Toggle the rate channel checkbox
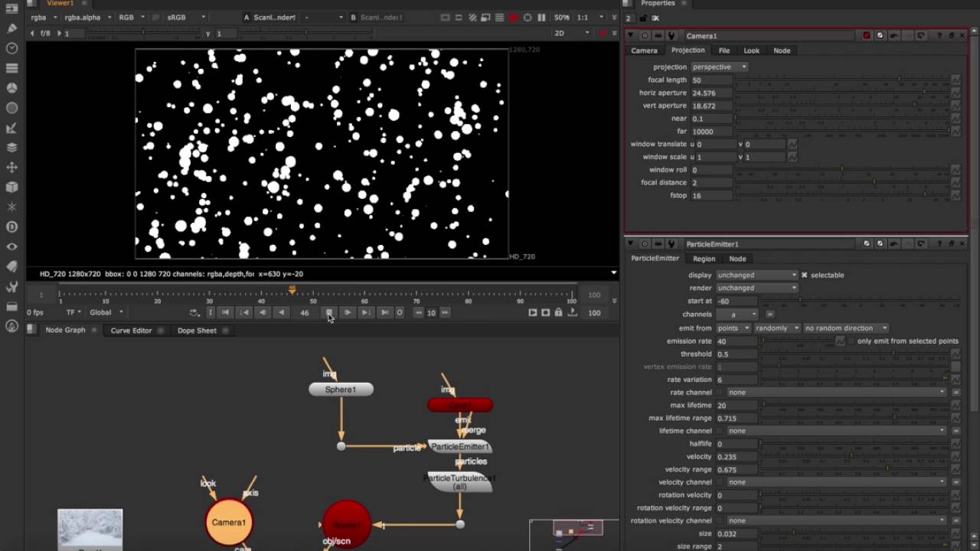Image resolution: width=980 pixels, height=551 pixels. pyautogui.click(x=719, y=393)
